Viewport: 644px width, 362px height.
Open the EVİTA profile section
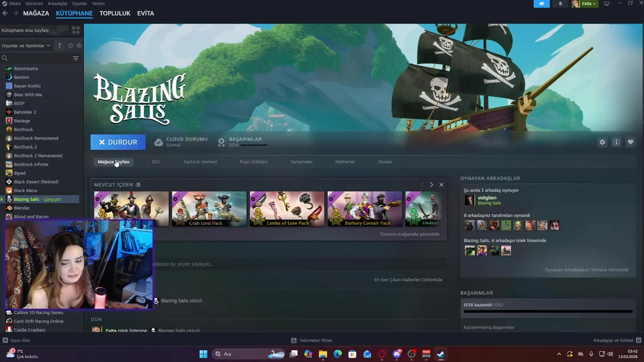click(x=146, y=13)
